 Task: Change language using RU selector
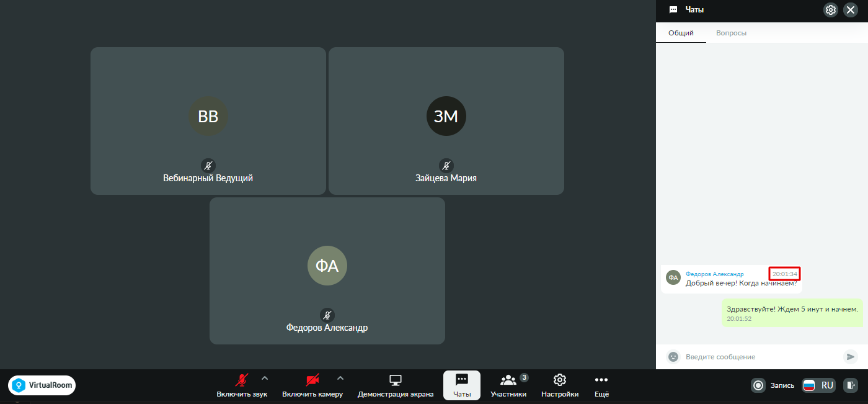click(818, 385)
